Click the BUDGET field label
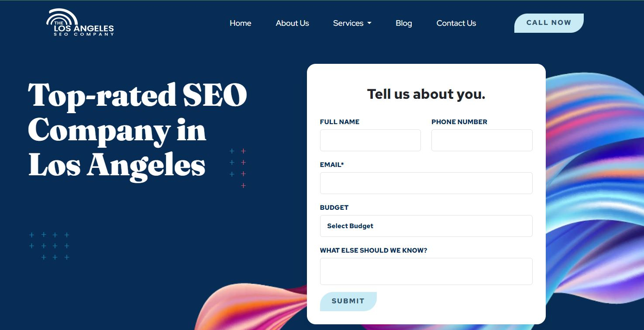The height and width of the screenshot is (330, 644). 334,208
